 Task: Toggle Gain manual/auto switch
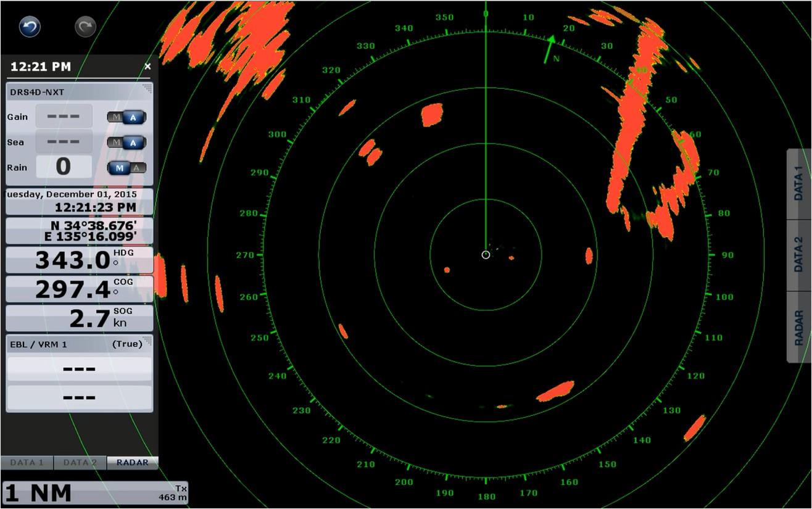(126, 117)
